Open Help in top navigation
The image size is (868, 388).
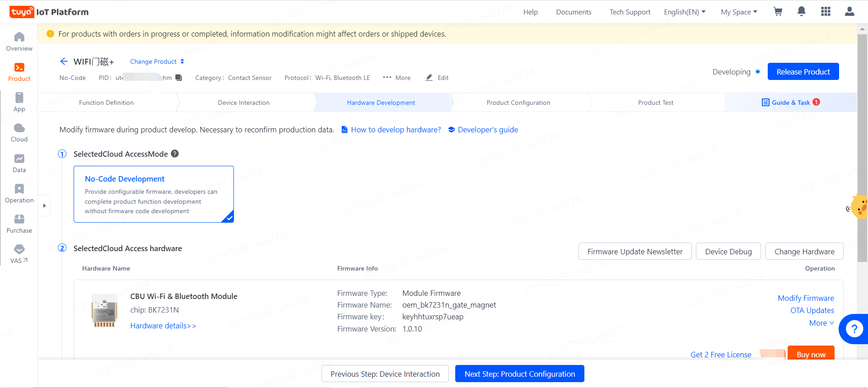pos(531,12)
